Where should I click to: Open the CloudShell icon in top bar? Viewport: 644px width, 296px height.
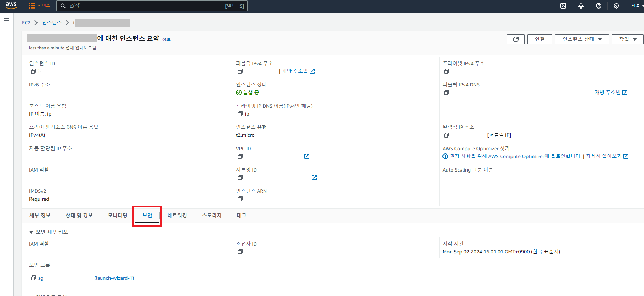(x=563, y=6)
